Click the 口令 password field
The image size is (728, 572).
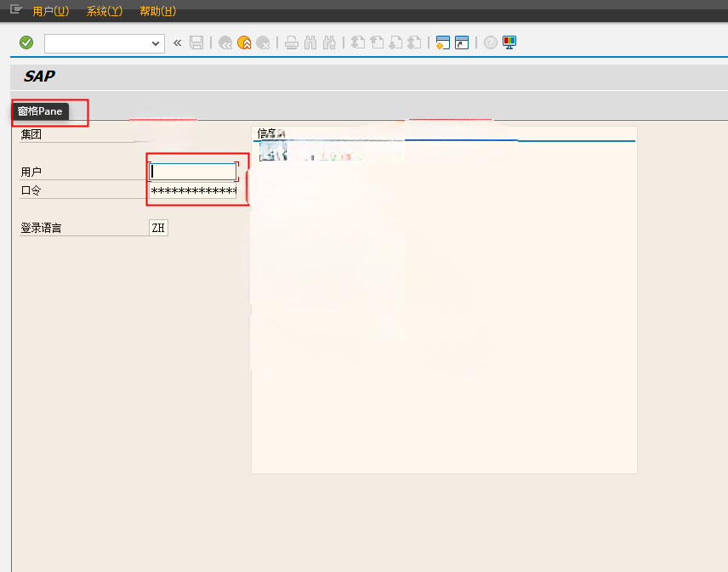tap(193, 190)
